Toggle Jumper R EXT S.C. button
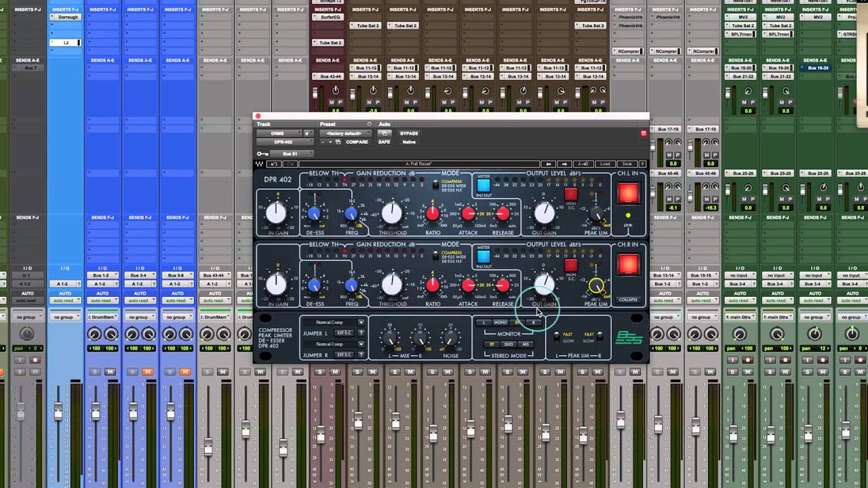This screenshot has width=868, height=488. (x=343, y=355)
